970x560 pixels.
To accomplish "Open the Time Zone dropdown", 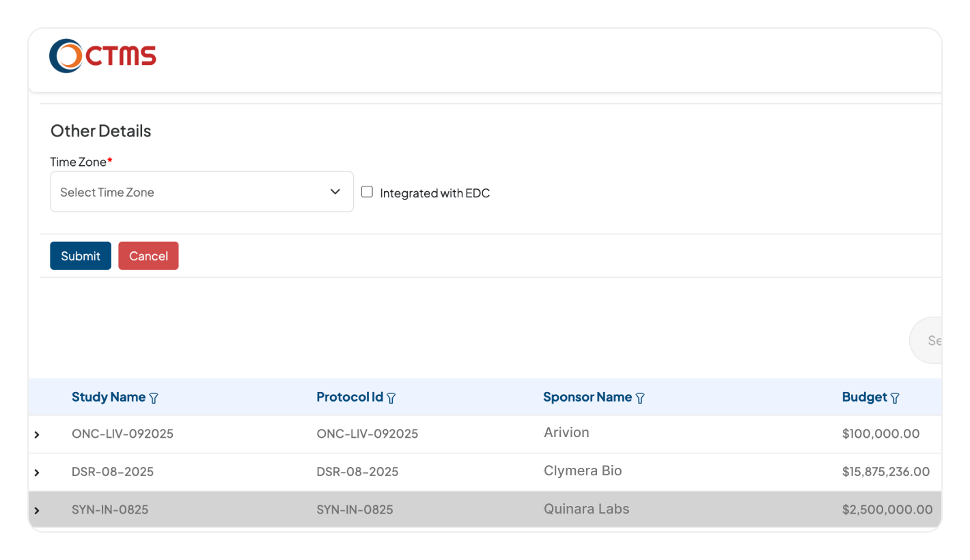I will (202, 192).
